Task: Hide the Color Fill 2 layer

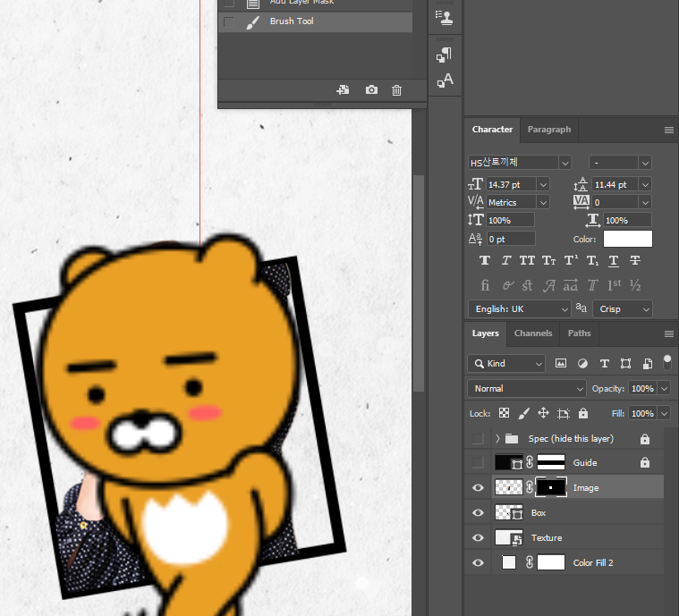Action: [478, 562]
